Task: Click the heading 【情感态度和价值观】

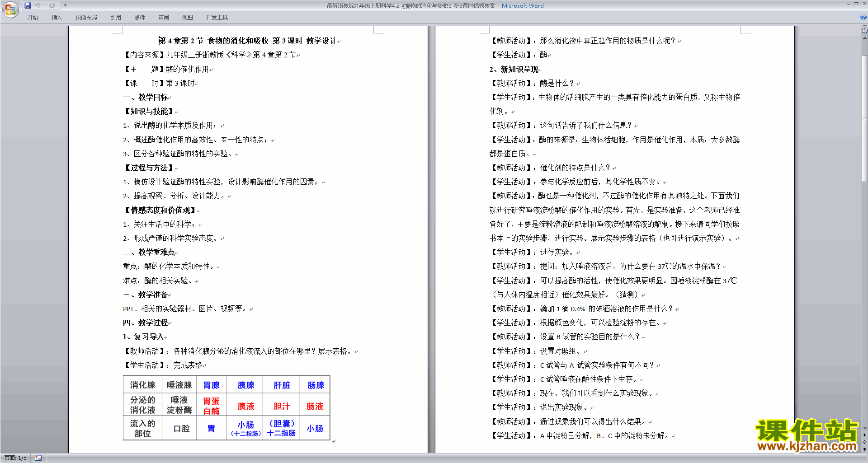Action: point(160,210)
